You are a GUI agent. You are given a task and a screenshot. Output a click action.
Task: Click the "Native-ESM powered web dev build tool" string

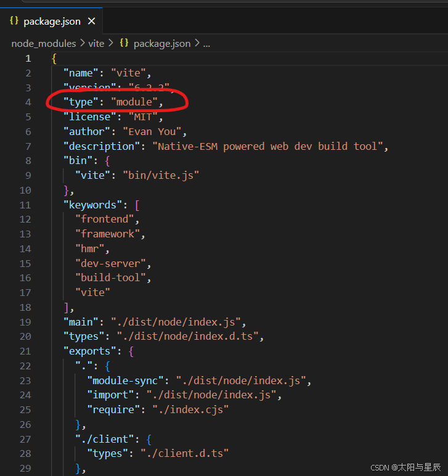tap(268, 147)
